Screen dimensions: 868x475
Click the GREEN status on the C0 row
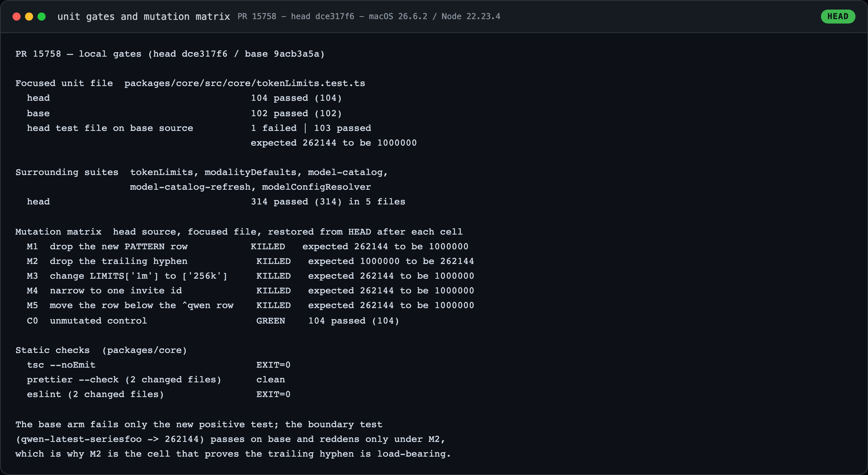[271, 321]
